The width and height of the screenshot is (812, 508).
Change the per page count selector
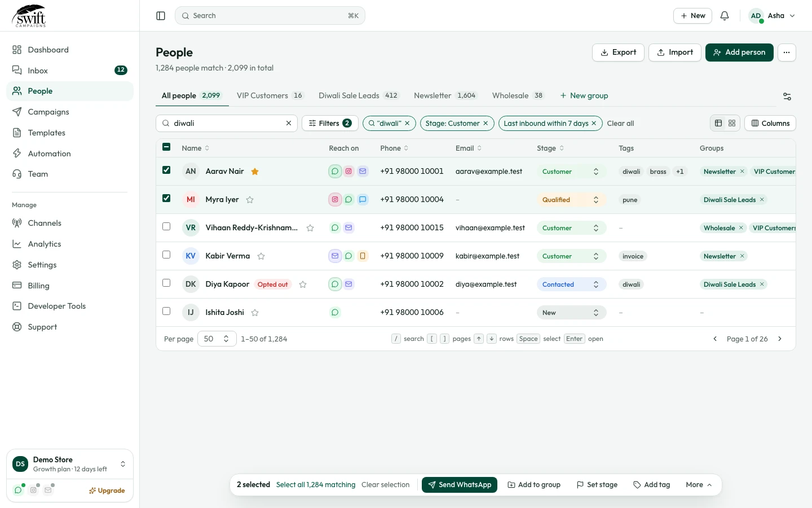(217, 339)
